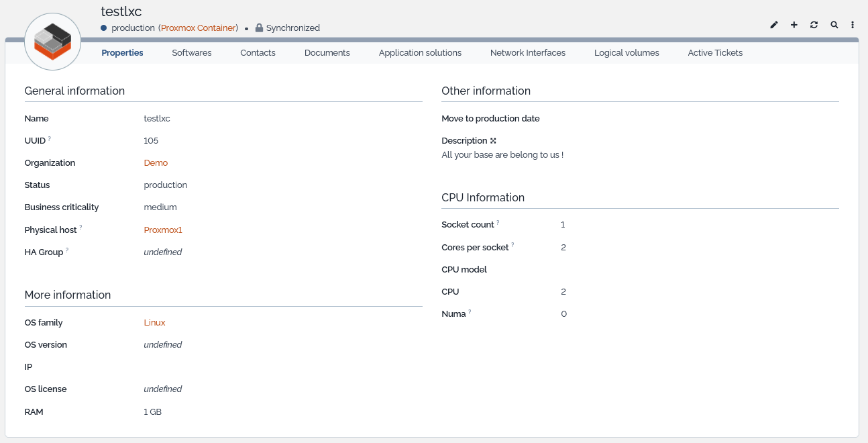Screen dimensions: 868x443
Task: Open the Proxmox1 physical host link
Action: (163, 230)
